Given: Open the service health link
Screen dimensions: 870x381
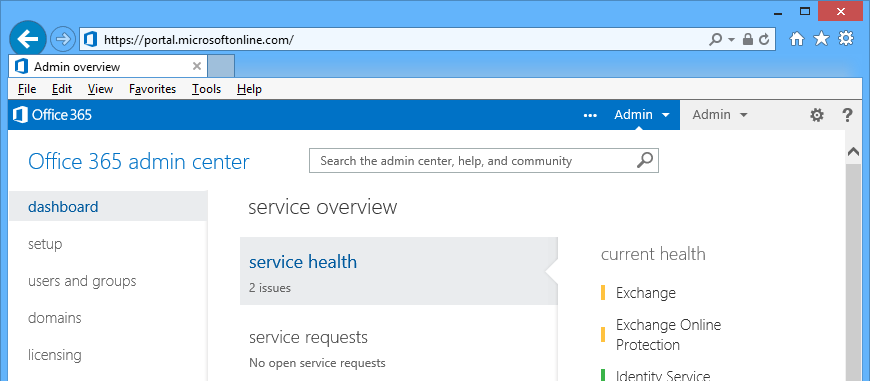Looking at the screenshot, I should pos(303,262).
